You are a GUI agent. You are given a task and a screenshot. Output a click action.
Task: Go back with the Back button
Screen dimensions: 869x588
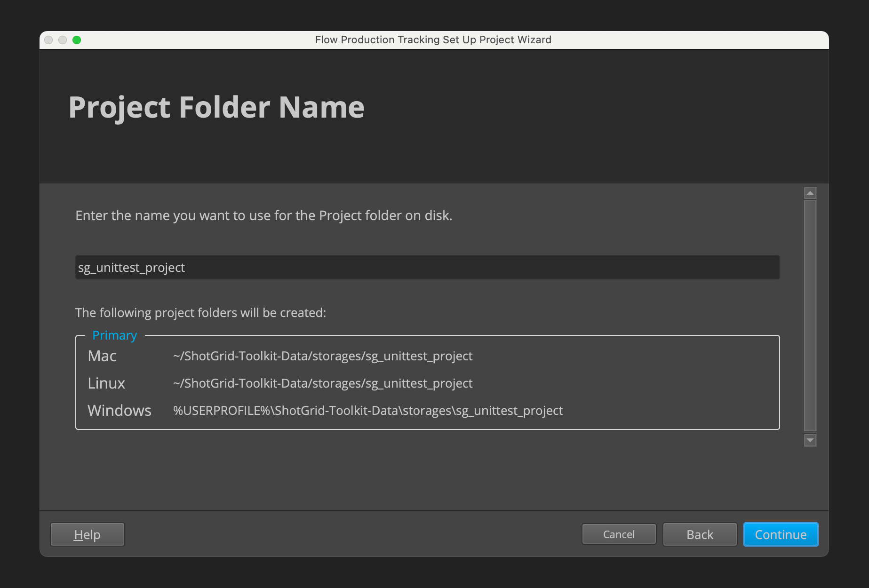point(700,534)
